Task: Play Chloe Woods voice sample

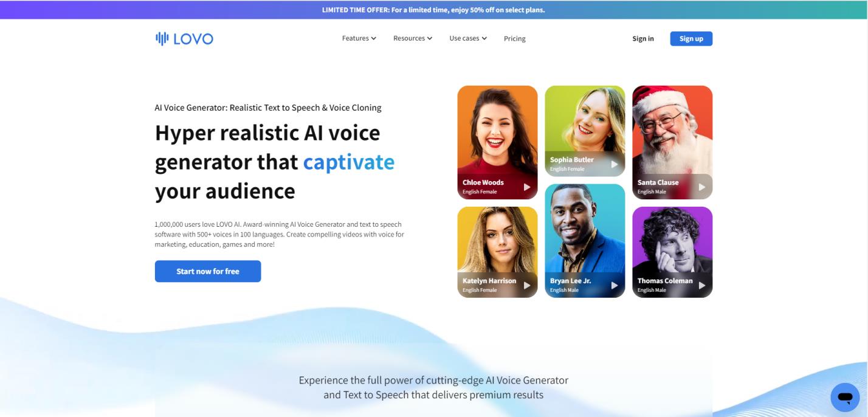Action: pyautogui.click(x=527, y=187)
